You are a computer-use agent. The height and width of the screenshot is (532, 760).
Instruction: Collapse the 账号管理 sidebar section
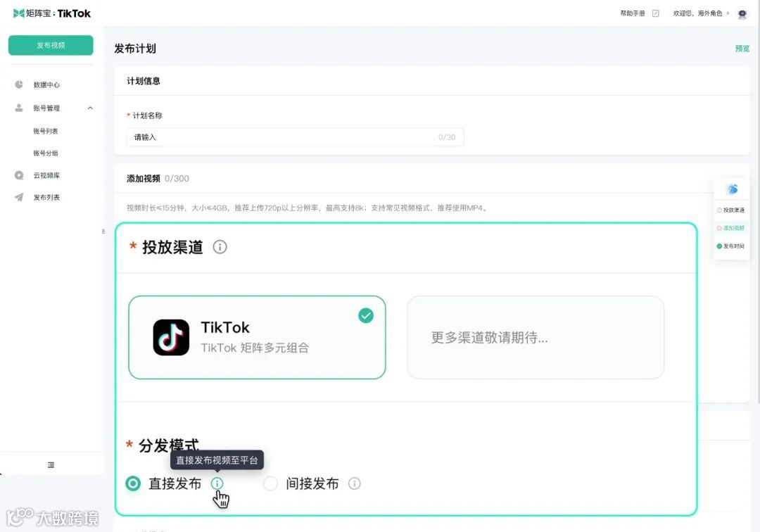[89, 108]
